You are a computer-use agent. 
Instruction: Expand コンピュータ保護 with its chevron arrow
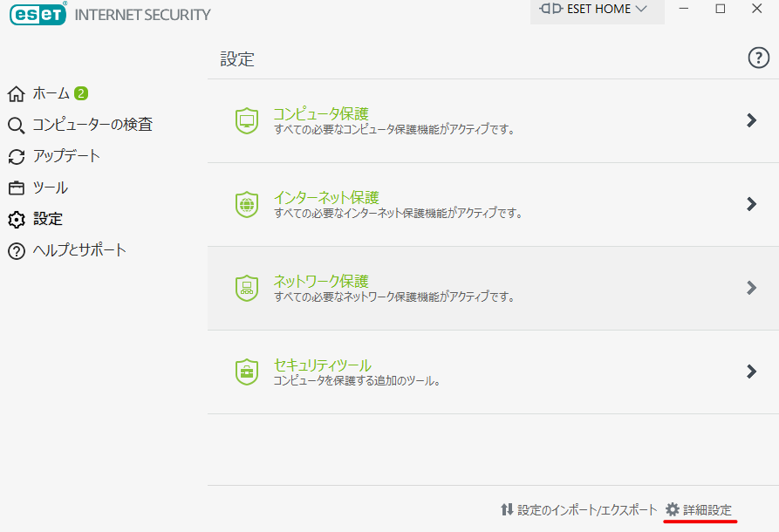point(751,120)
